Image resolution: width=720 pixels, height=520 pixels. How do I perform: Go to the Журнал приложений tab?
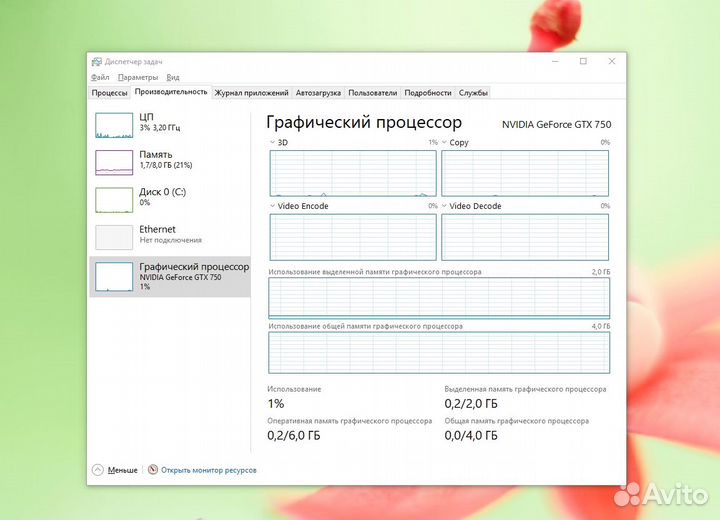pyautogui.click(x=252, y=93)
